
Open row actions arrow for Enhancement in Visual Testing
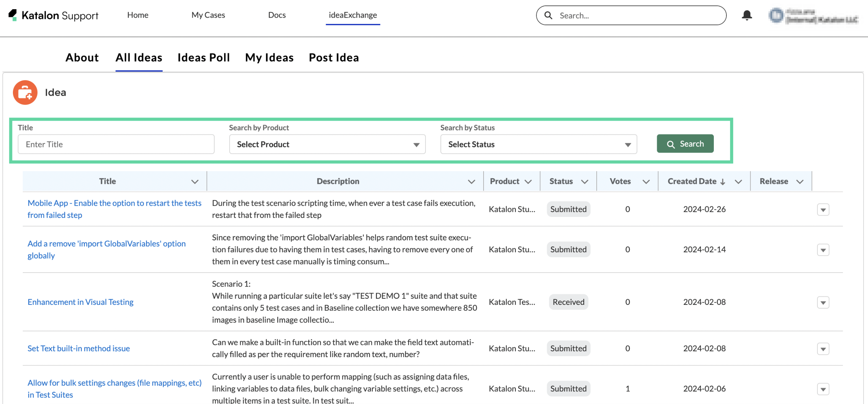click(823, 302)
